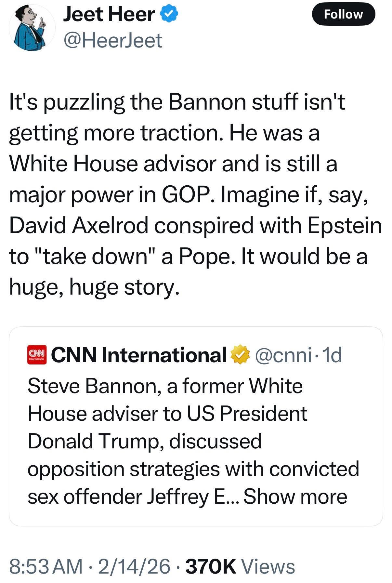Click the 2/14/26 post date
Viewport: 392px width, 583px height.
click(134, 566)
